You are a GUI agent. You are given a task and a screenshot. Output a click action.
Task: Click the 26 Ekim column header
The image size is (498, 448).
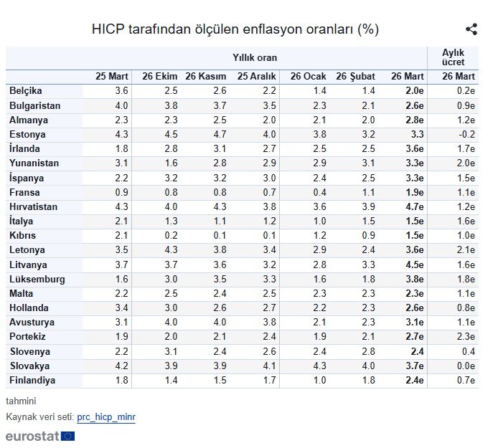pos(159,77)
